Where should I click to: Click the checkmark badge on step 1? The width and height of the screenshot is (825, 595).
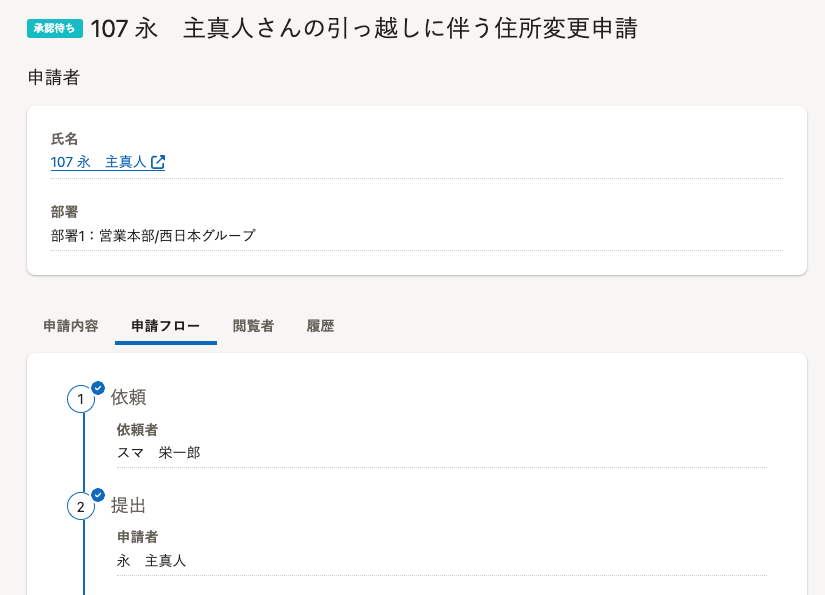pyautogui.click(x=98, y=388)
